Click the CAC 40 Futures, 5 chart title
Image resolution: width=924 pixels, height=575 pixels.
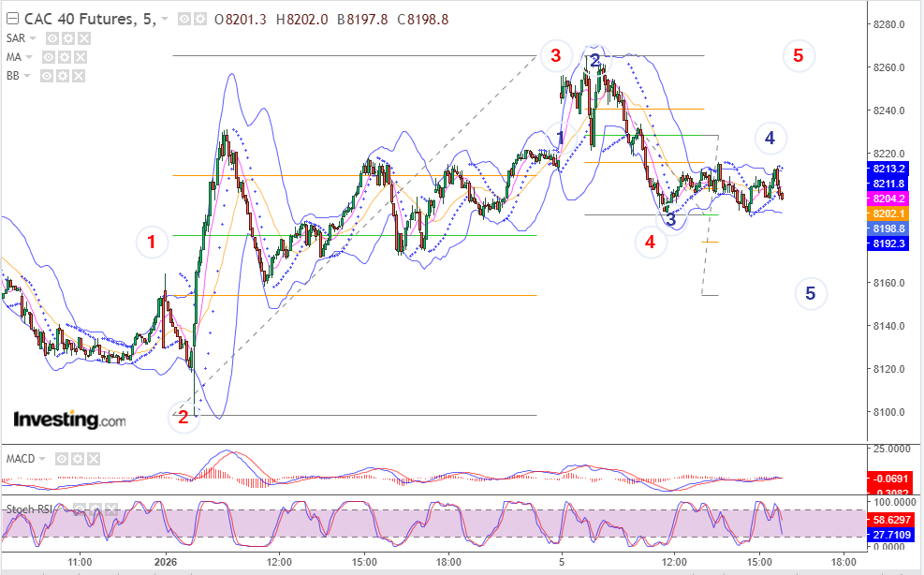[90, 20]
